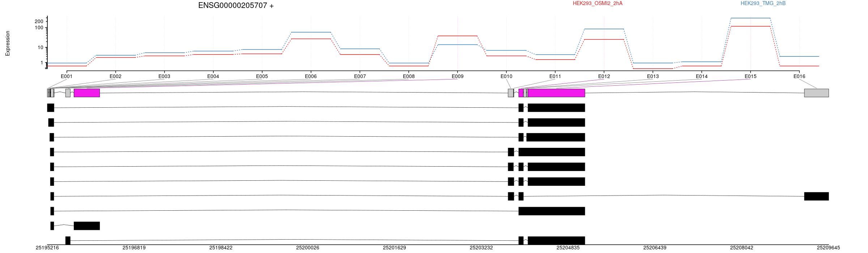Screen dimensions: 868x253
Task: Select exon label E004
Action: 213,76
